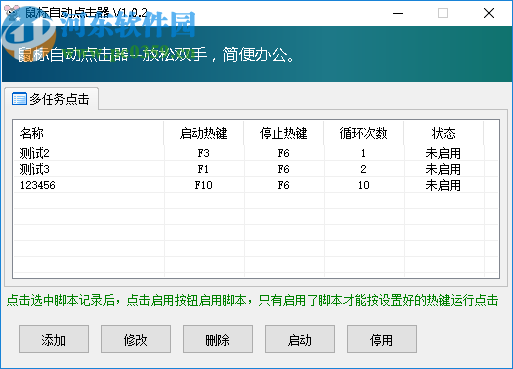Click stop hotkey F6 in 123456 row
The height and width of the screenshot is (369, 513).
(x=284, y=185)
